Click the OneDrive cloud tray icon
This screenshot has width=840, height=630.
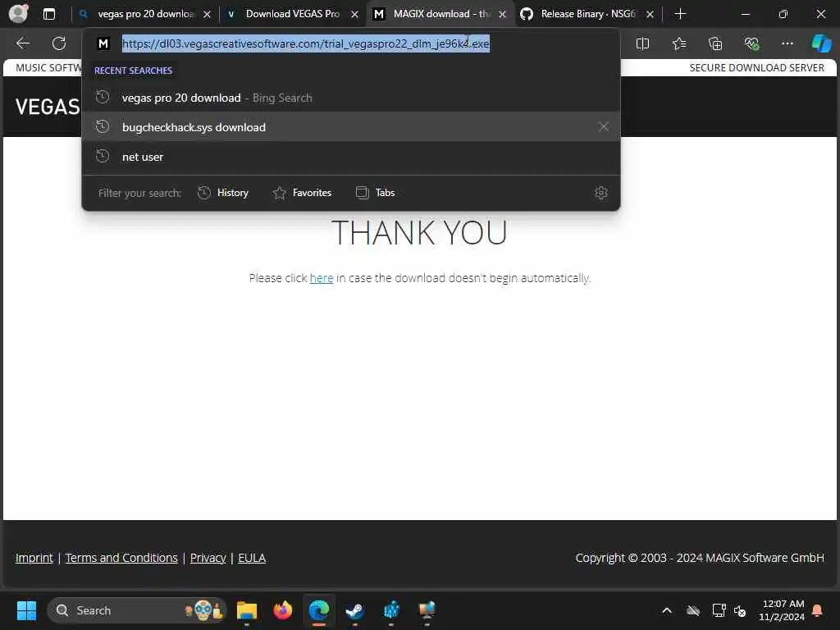point(692,610)
